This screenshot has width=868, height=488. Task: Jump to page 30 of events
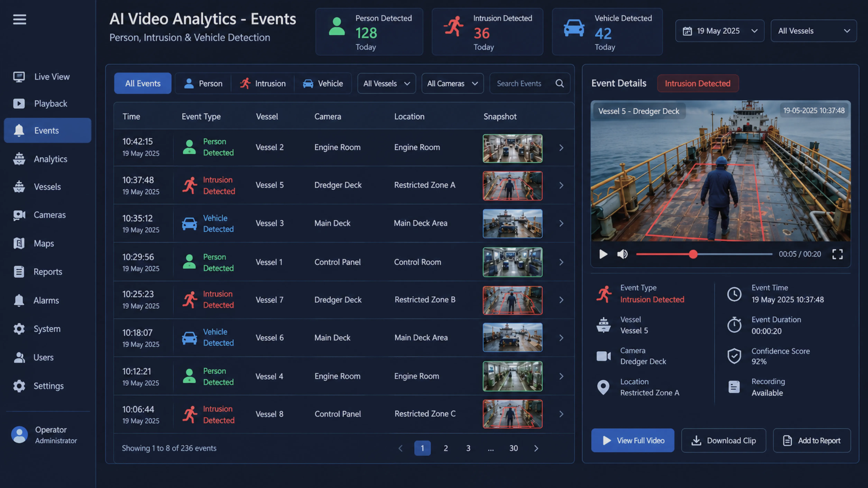click(x=513, y=448)
